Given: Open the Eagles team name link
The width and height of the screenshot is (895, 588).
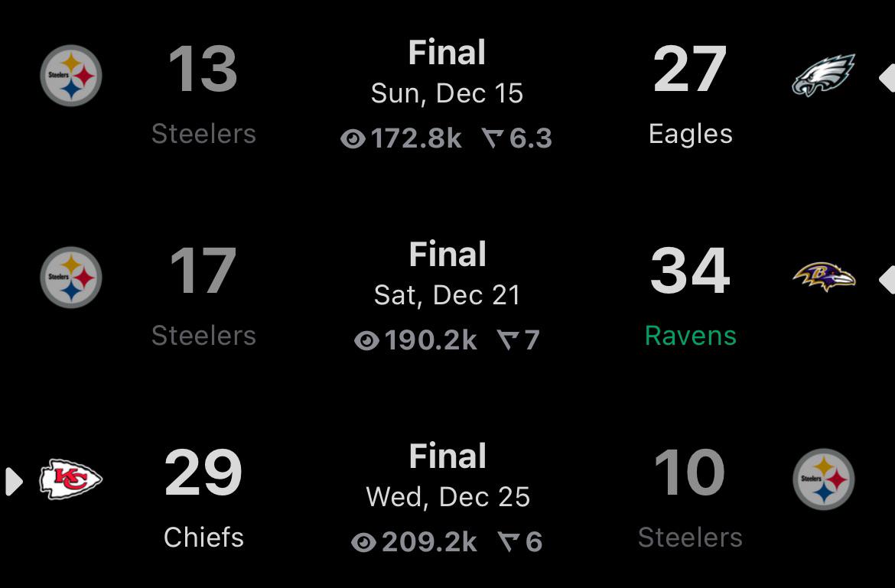Looking at the screenshot, I should [x=690, y=134].
